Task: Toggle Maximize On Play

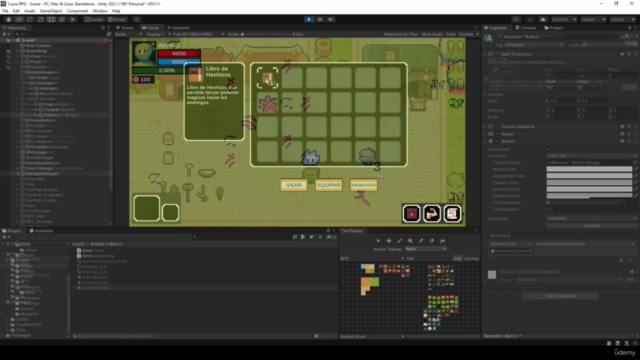Action: click(401, 34)
